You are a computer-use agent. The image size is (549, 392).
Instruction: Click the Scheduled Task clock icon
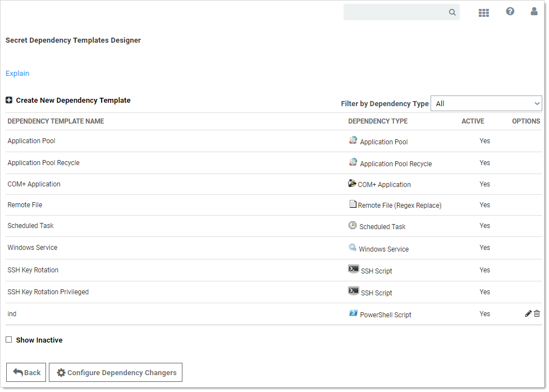353,225
